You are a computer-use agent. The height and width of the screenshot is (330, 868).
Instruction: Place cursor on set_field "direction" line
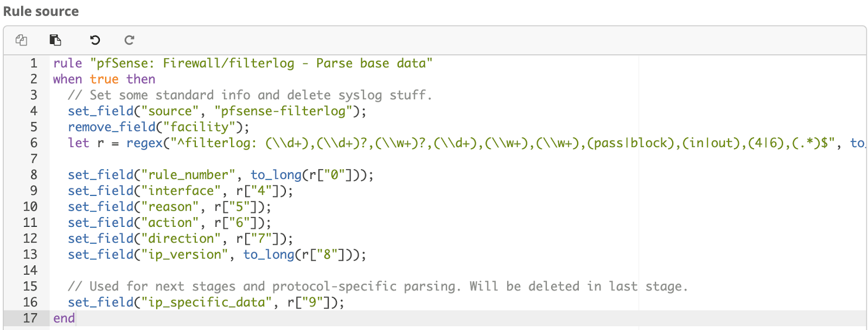180,239
